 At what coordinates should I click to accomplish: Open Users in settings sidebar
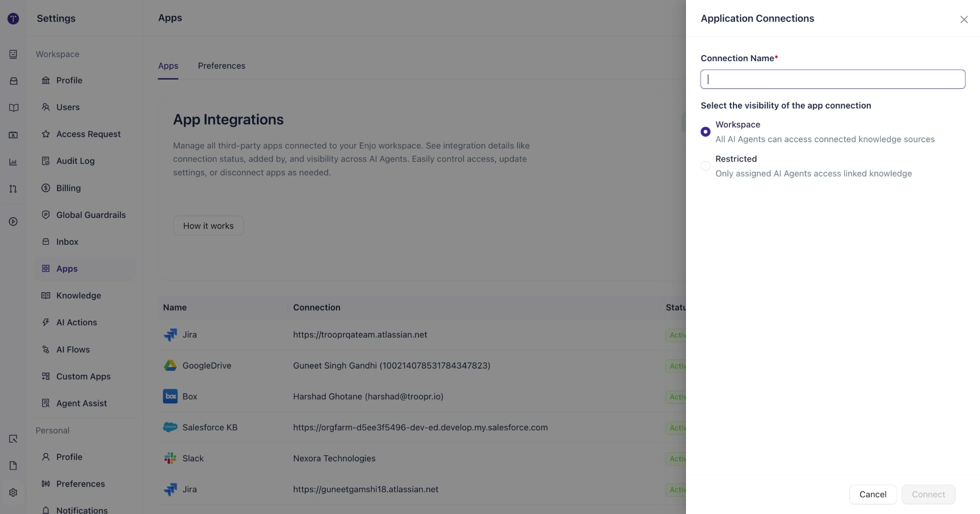click(x=85, y=107)
